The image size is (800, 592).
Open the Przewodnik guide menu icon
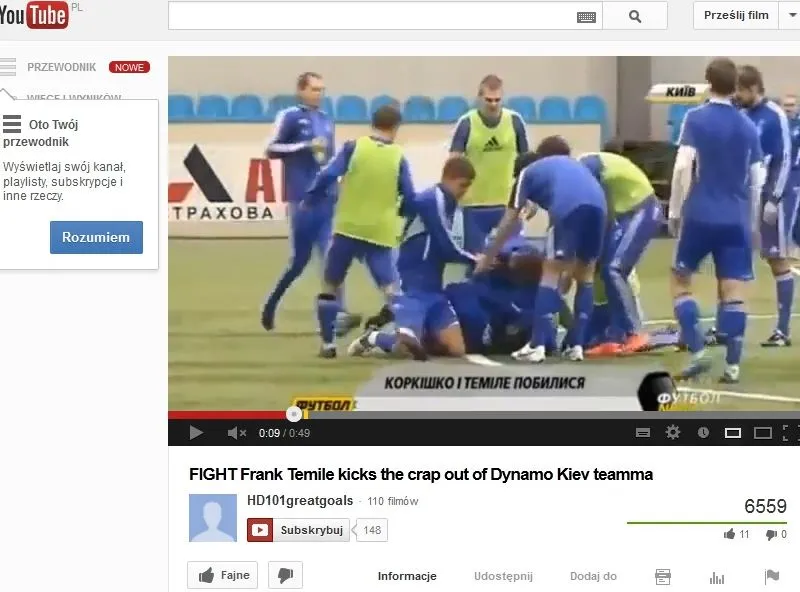coord(9,67)
